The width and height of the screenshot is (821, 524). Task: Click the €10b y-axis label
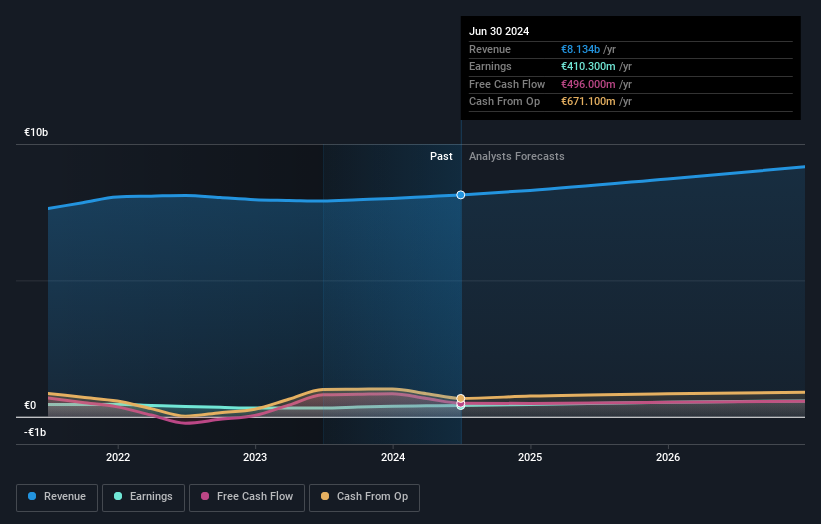(36, 132)
